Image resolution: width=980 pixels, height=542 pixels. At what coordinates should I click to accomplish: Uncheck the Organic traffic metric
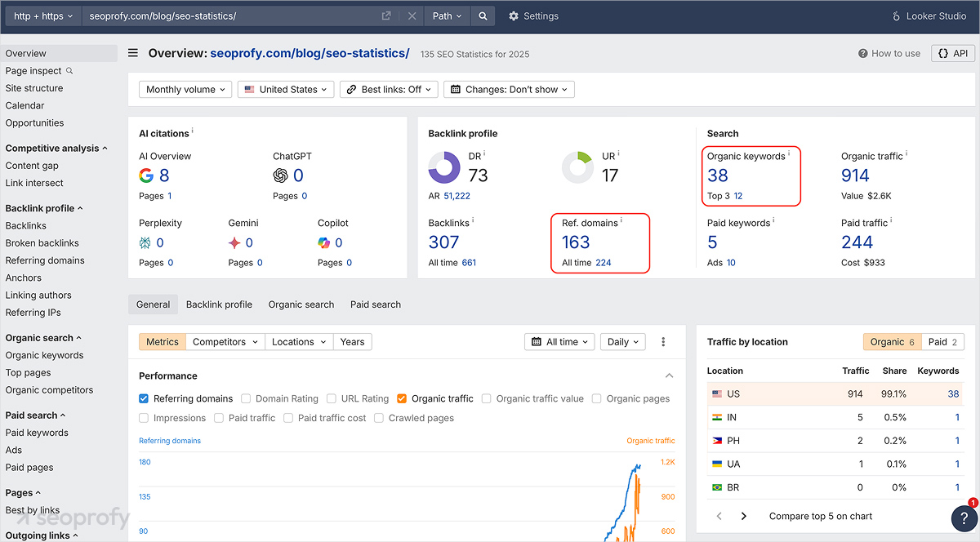(402, 398)
